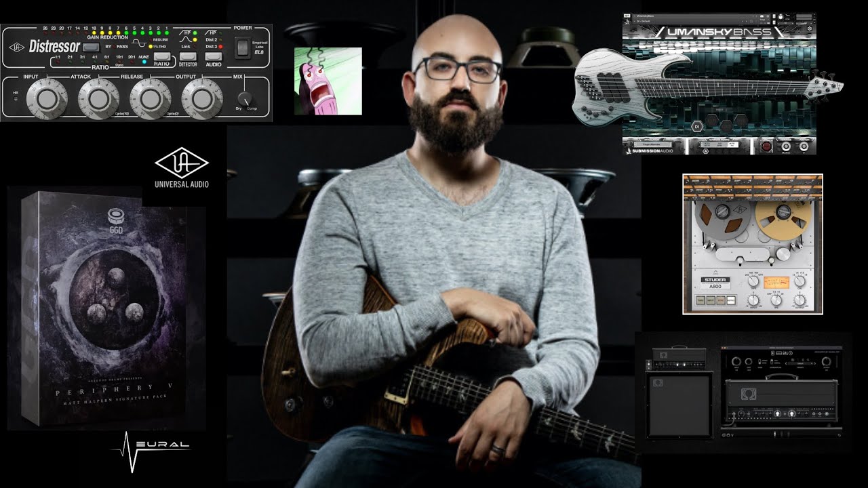Click the Studer input level knob
This screenshot has width=868, height=488.
(x=753, y=300)
